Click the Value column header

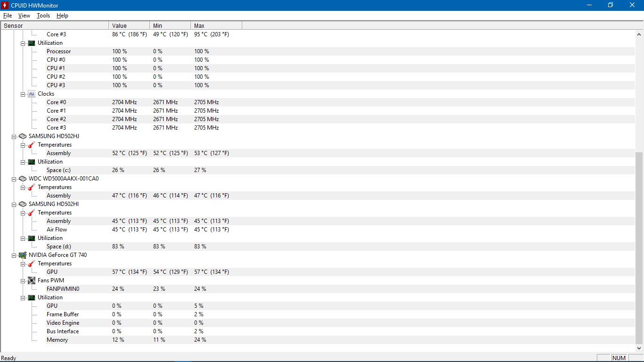(129, 25)
